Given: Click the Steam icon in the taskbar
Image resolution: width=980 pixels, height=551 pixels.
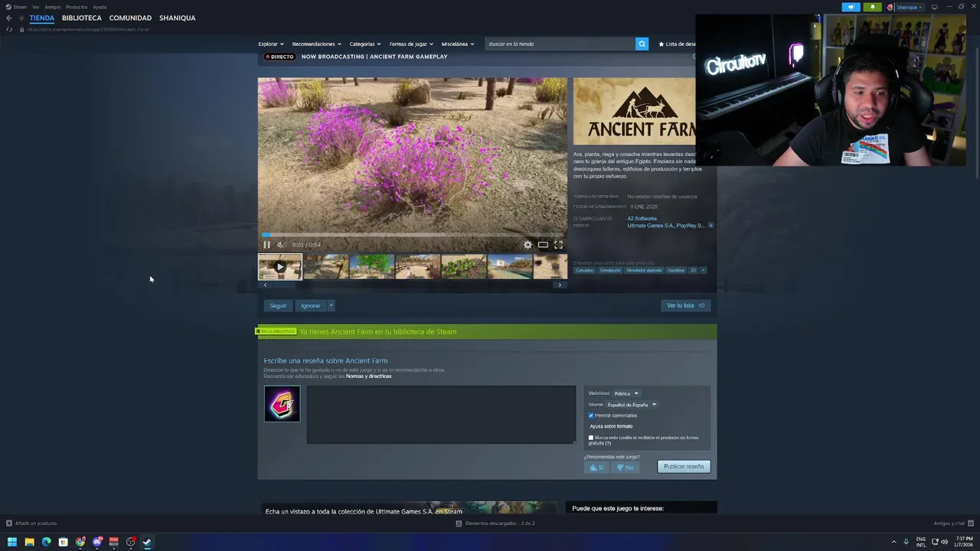Looking at the screenshot, I should (x=147, y=542).
